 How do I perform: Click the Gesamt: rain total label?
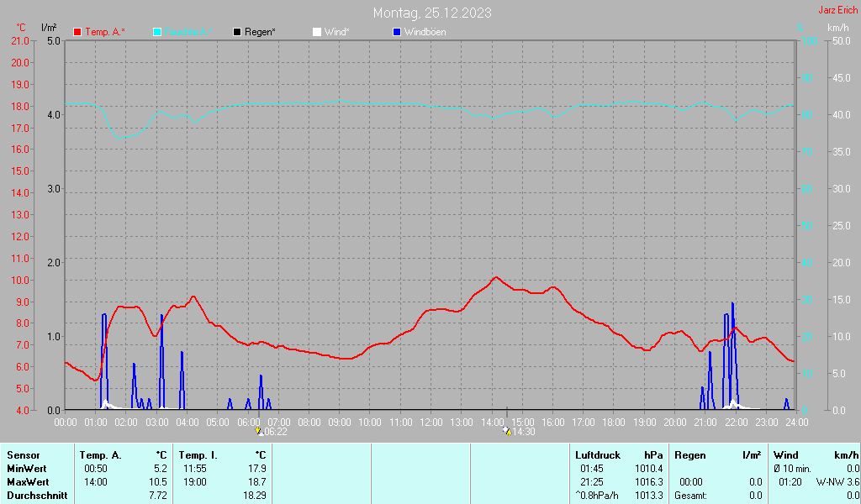point(691,496)
